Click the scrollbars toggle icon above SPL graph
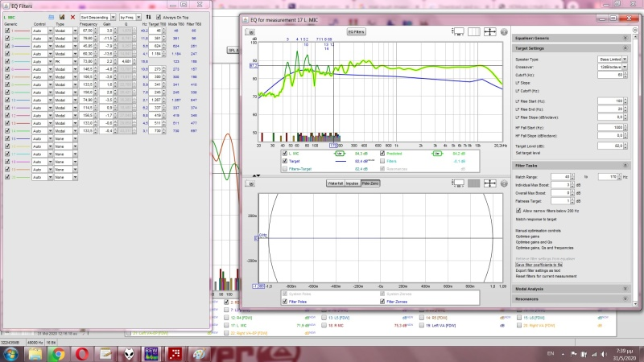Screen dimensions: 644x362 point(458,31)
